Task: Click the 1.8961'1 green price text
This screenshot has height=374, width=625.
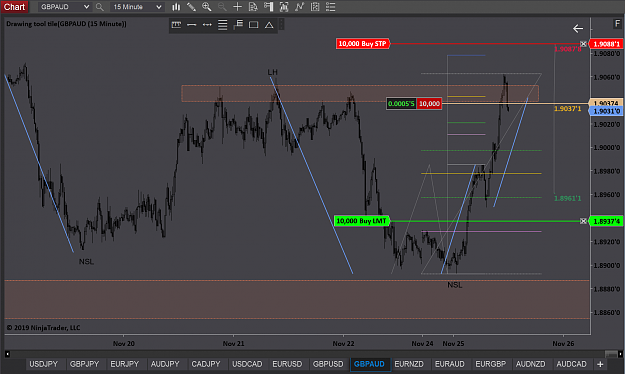Action: coord(568,198)
